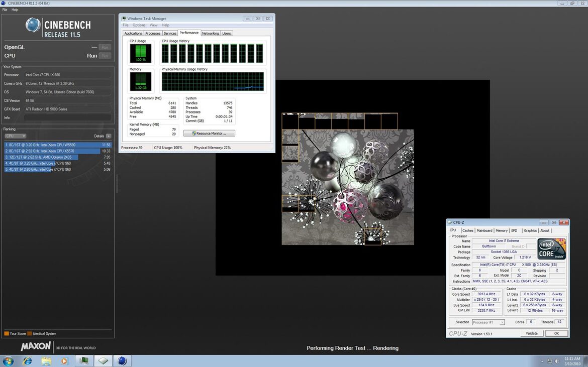Click the CPU Usage 100% meter
Screen dimensions: 588x367
point(141,53)
